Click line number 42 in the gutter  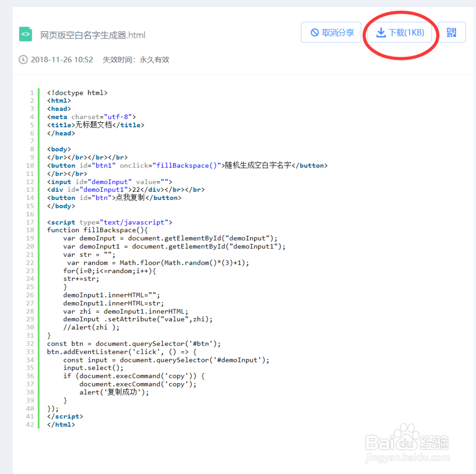click(30, 425)
